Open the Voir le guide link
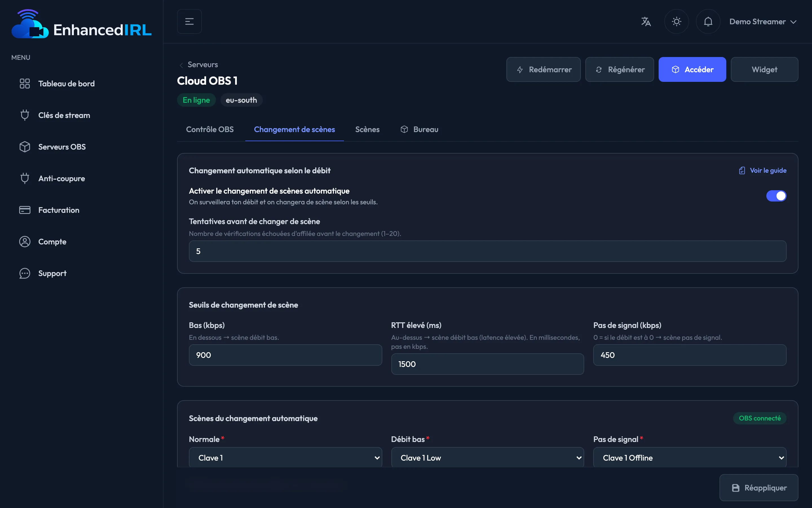Screen dimensions: 812x508 coord(762,171)
